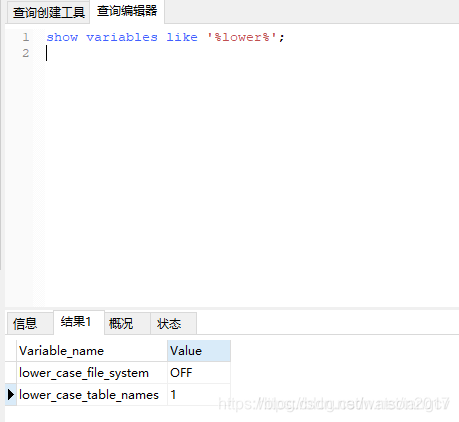The image size is (459, 422).
Task: Open the 信息 results tab
Action: (x=29, y=323)
